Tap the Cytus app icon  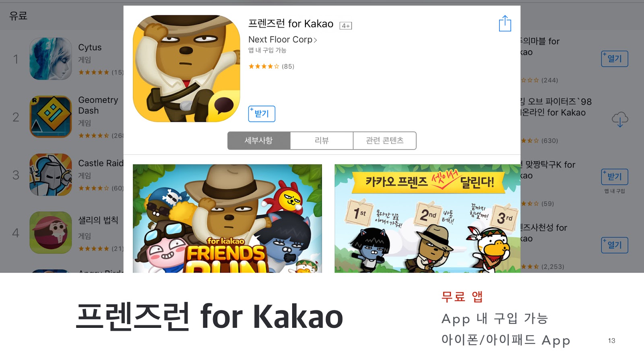point(51,59)
